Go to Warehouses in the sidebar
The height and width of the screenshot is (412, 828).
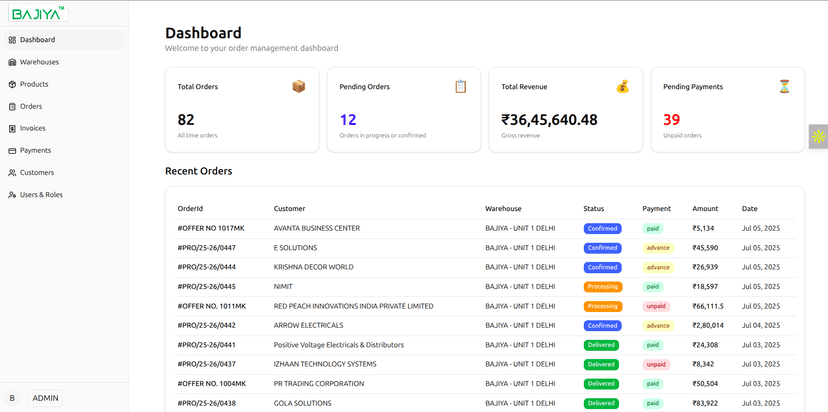(x=64, y=62)
